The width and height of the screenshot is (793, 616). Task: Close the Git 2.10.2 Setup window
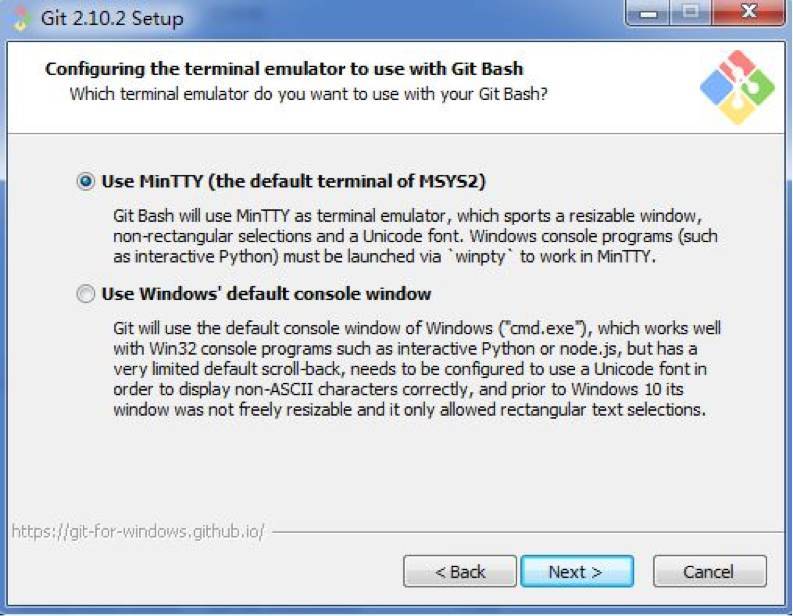pos(748,13)
